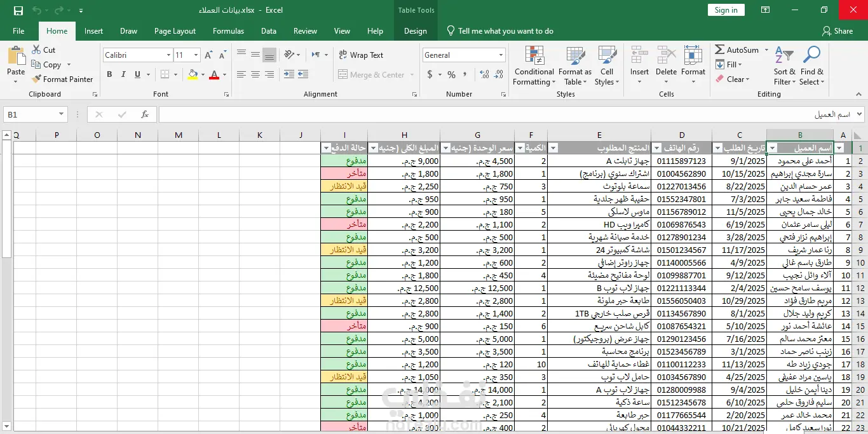This screenshot has width=868, height=434.
Task: Click the Clear eraser button
Action: click(733, 79)
